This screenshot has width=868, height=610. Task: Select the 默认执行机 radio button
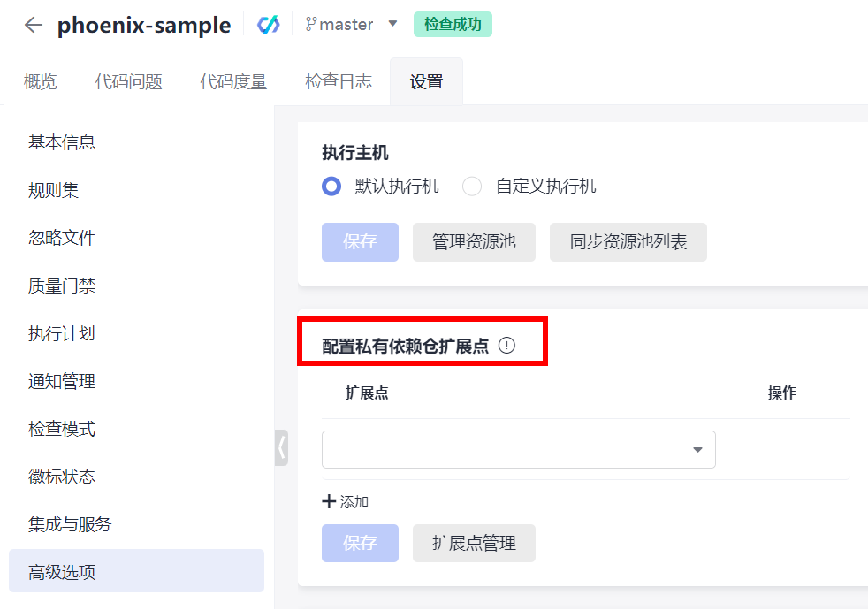(331, 187)
